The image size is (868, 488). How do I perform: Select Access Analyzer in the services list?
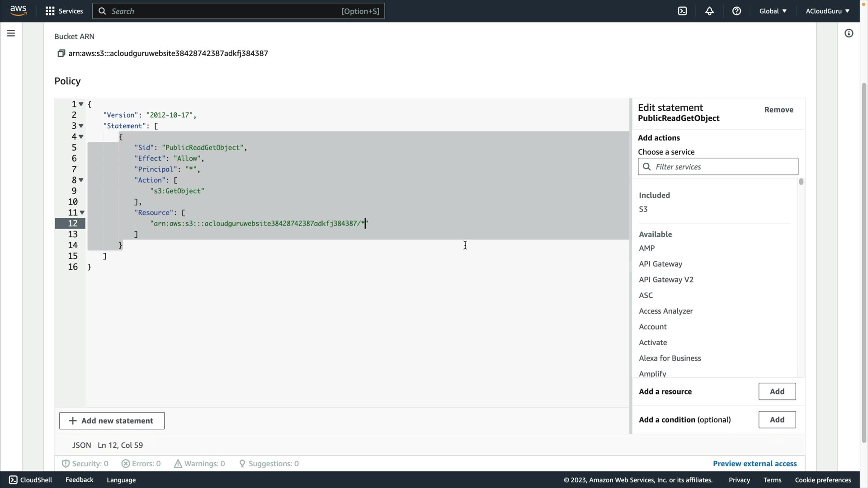pyautogui.click(x=665, y=311)
